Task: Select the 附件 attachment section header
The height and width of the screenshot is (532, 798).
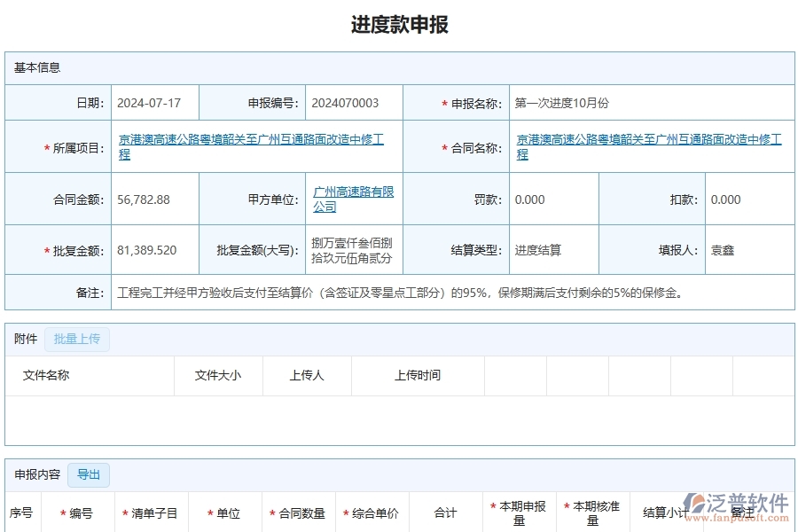Action: click(x=24, y=339)
